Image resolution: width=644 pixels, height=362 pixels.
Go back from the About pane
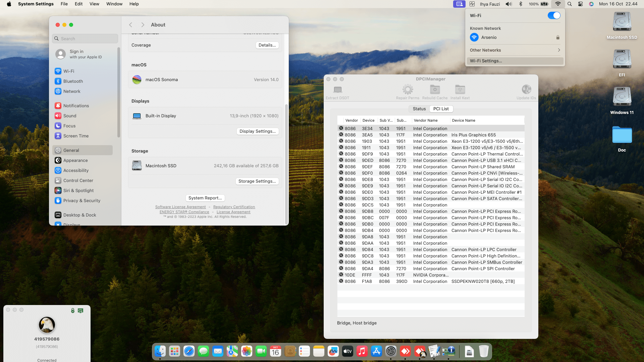point(131,25)
